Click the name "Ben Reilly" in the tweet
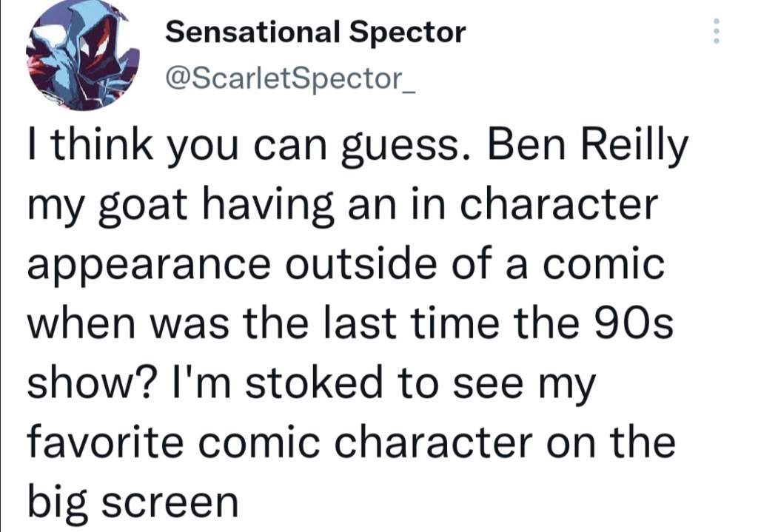 click(584, 147)
